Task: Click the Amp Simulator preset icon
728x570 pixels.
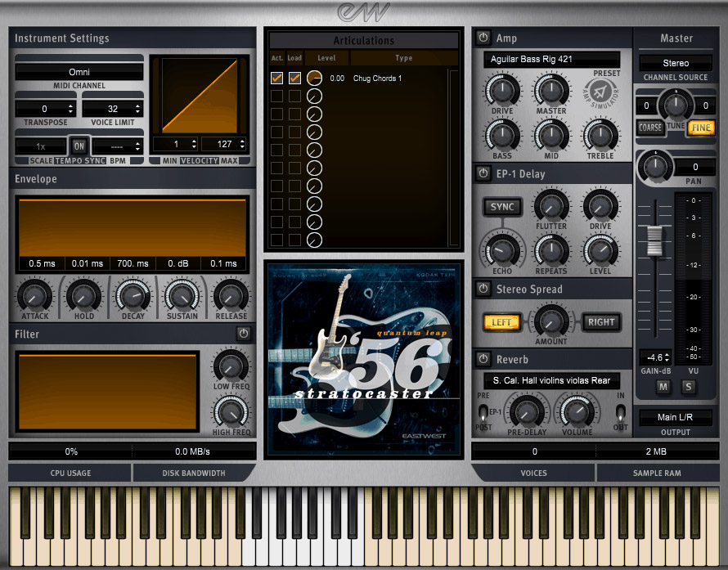Action: pyautogui.click(x=606, y=92)
